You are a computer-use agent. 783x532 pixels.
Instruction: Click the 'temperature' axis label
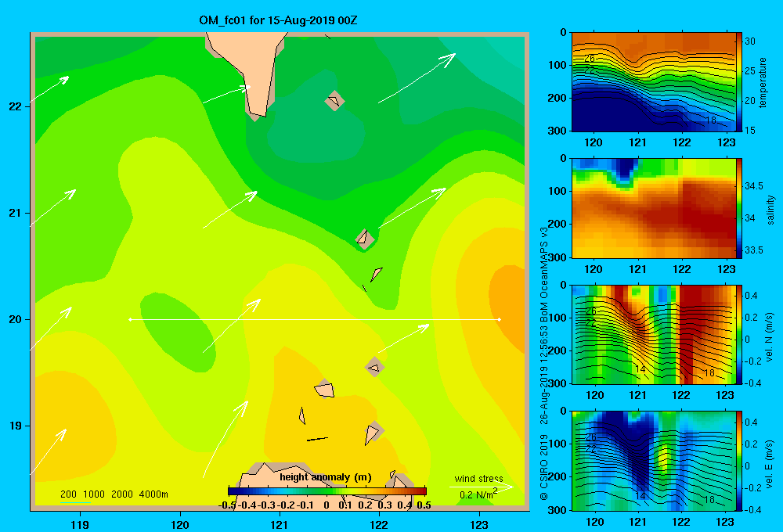point(763,82)
